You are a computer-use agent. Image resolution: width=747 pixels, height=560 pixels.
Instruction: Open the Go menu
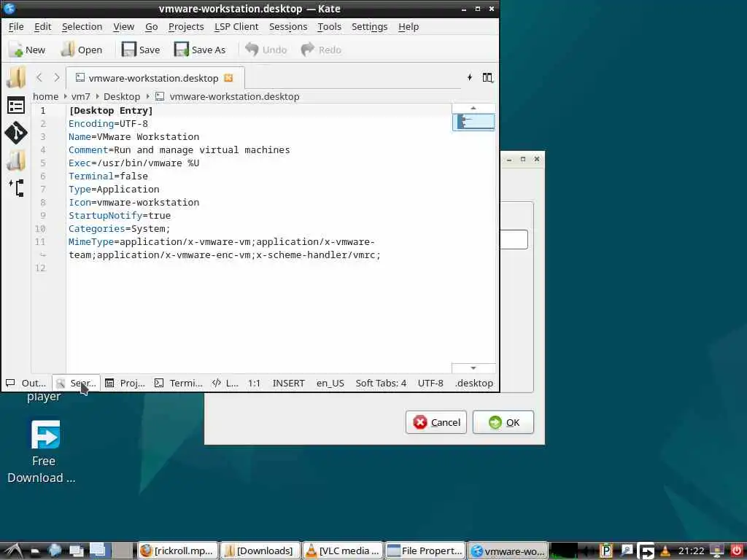point(152,27)
